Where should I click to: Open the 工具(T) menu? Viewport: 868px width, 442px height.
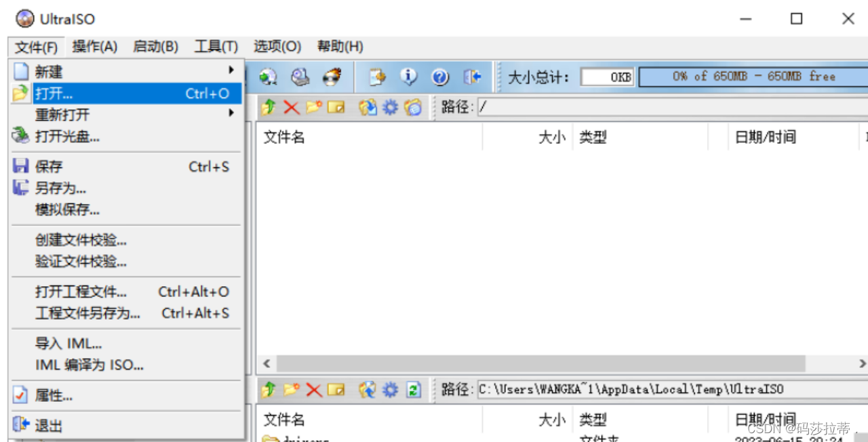[x=215, y=46]
